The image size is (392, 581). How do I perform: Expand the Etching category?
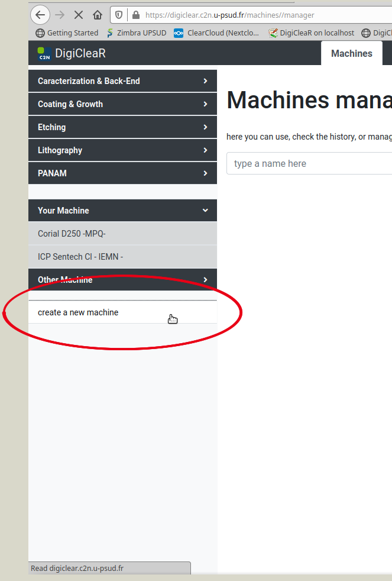pos(122,127)
